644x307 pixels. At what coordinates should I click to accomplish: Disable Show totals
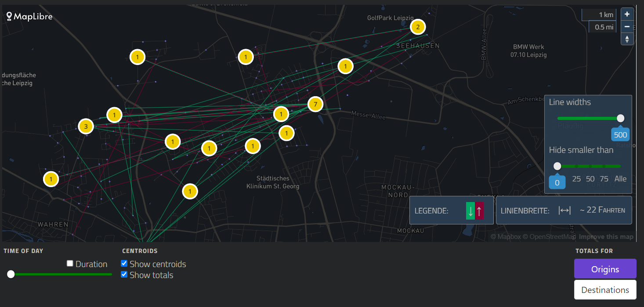tap(124, 274)
